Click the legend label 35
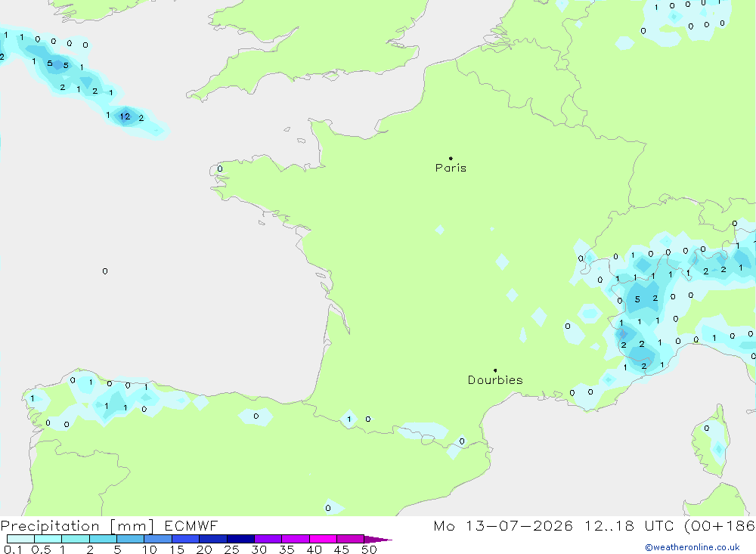The height and width of the screenshot is (554, 756). (287, 549)
